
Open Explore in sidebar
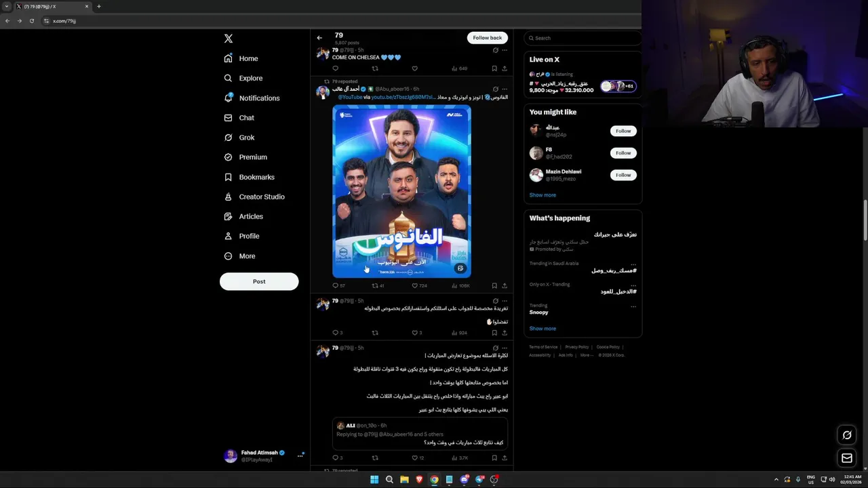(243, 78)
